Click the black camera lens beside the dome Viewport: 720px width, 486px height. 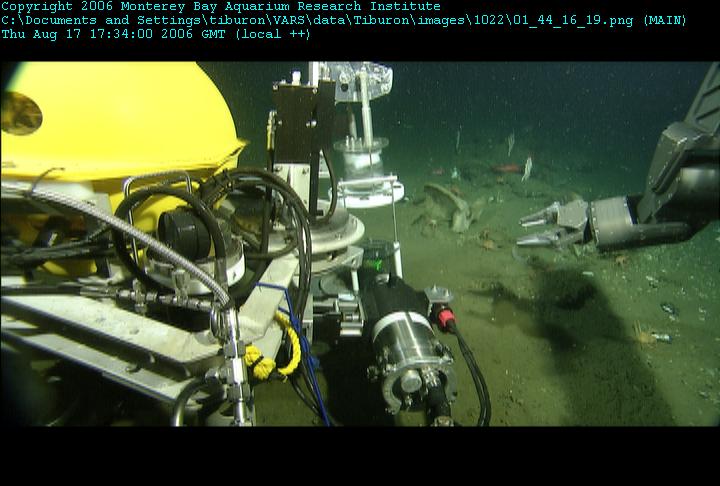pyautogui.click(x=184, y=233)
